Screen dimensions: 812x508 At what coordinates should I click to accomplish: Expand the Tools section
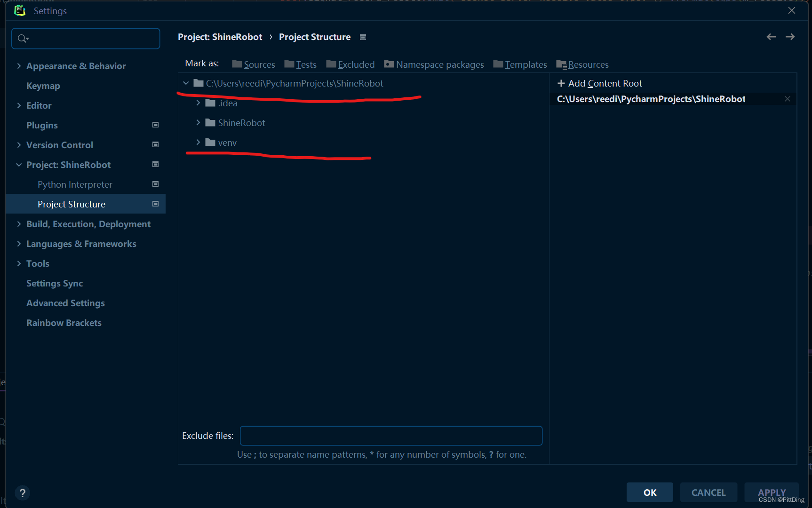click(19, 263)
